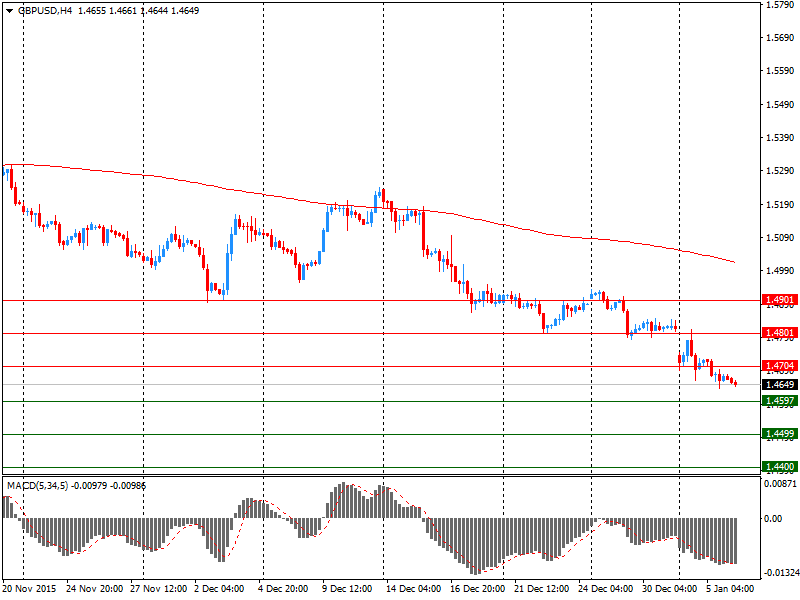This screenshot has height=600, width=800.
Task: Select the 1.4597 green price level label
Action: pyautogui.click(x=780, y=401)
